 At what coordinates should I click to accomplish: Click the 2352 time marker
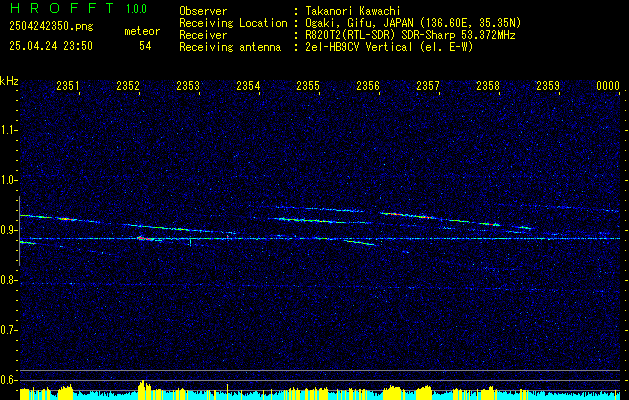128,85
